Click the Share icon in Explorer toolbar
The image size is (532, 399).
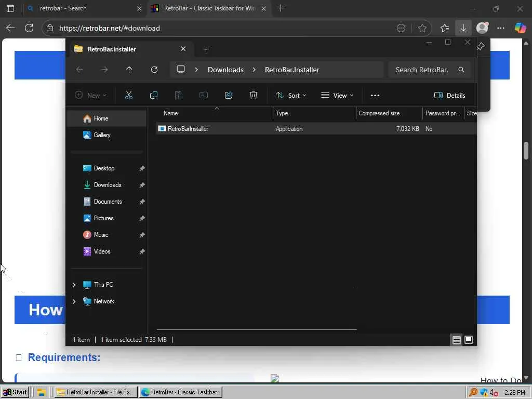click(x=229, y=96)
